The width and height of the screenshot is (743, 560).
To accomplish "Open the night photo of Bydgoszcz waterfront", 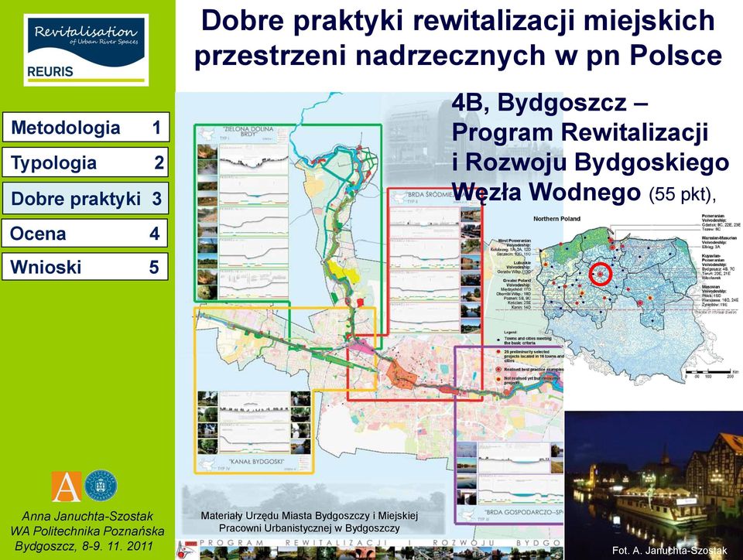I will pos(653,486).
